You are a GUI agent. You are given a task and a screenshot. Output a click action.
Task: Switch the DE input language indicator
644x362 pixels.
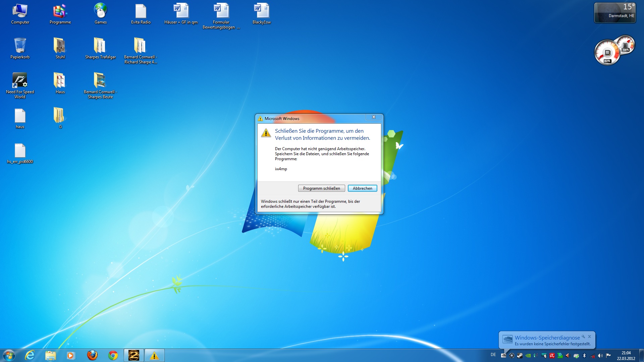click(493, 355)
